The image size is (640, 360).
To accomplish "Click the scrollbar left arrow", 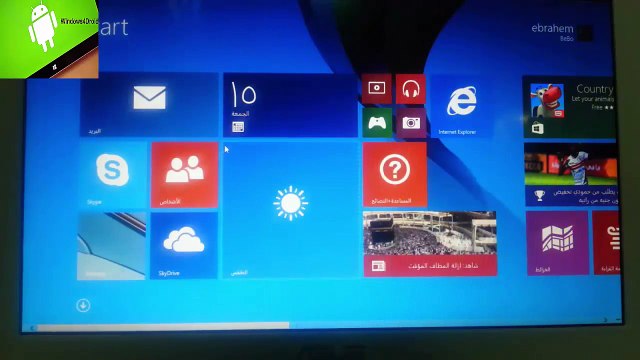I will (x=32, y=328).
